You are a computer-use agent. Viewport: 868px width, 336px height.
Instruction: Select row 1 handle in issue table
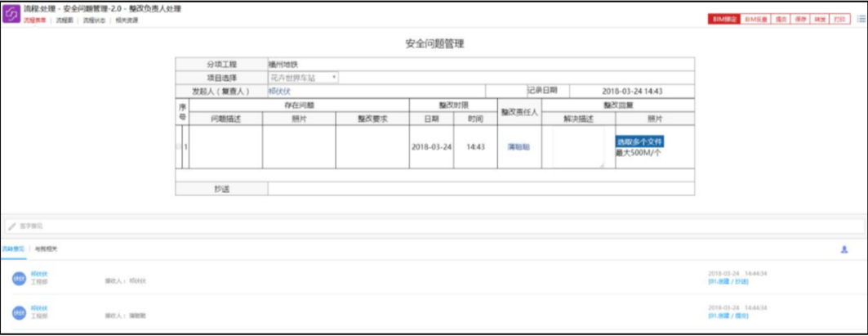pos(178,147)
